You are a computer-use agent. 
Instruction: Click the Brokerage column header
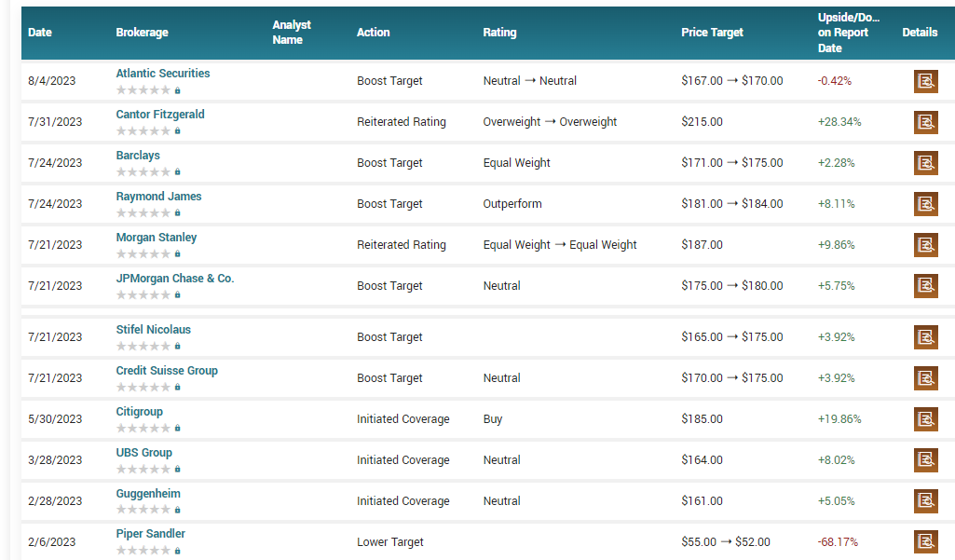tap(142, 33)
